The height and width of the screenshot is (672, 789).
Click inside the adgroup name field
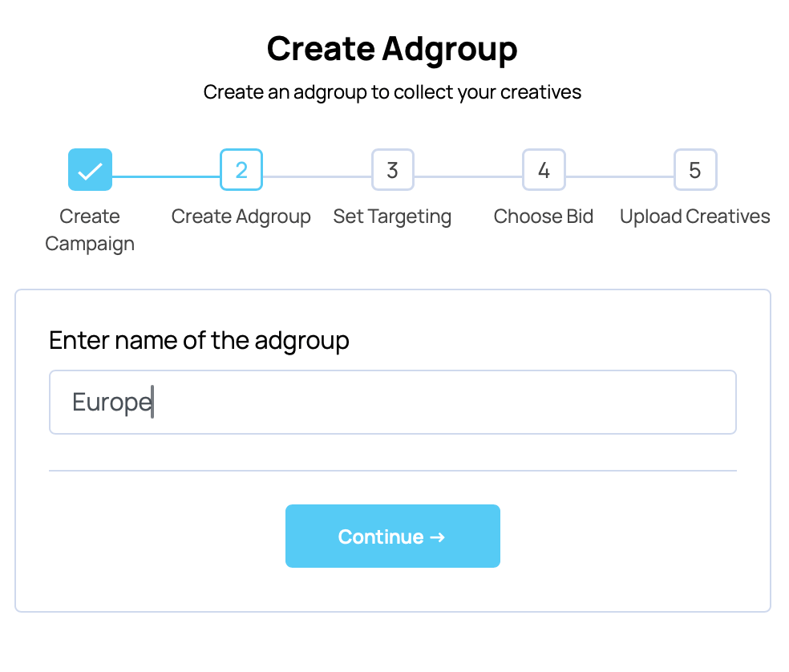[x=392, y=402]
